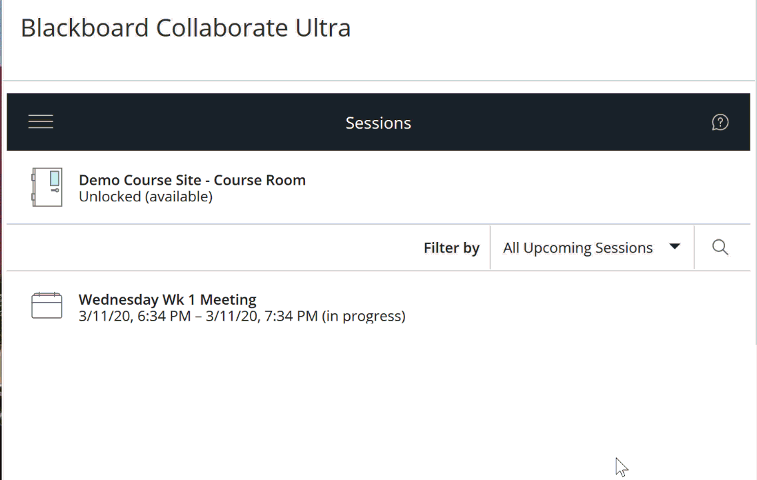The height and width of the screenshot is (480, 757).
Task: Open Demo Course Site - Course Room
Action: click(x=192, y=180)
